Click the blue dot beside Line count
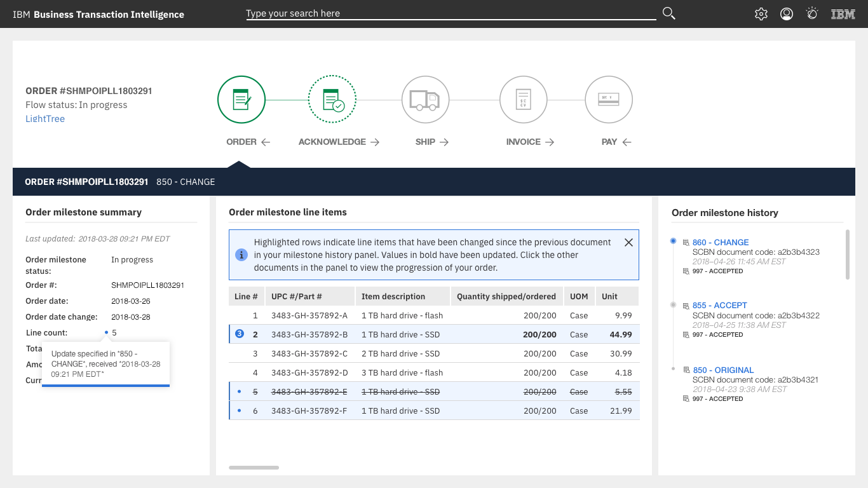The image size is (868, 488). click(106, 332)
